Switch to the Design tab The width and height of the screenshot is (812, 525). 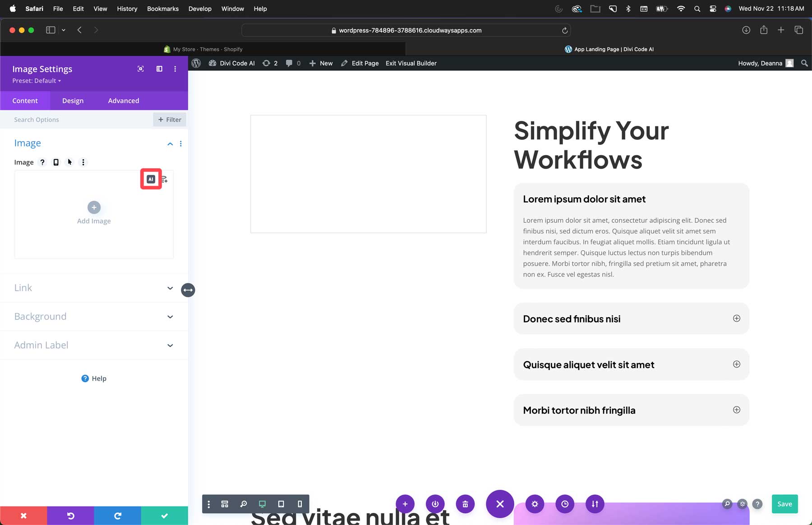pos(73,101)
